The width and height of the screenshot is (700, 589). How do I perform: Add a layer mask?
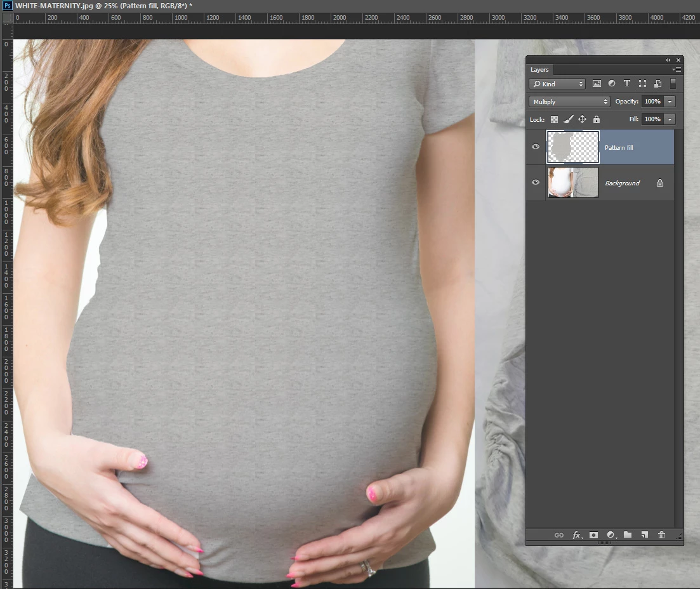click(x=593, y=535)
